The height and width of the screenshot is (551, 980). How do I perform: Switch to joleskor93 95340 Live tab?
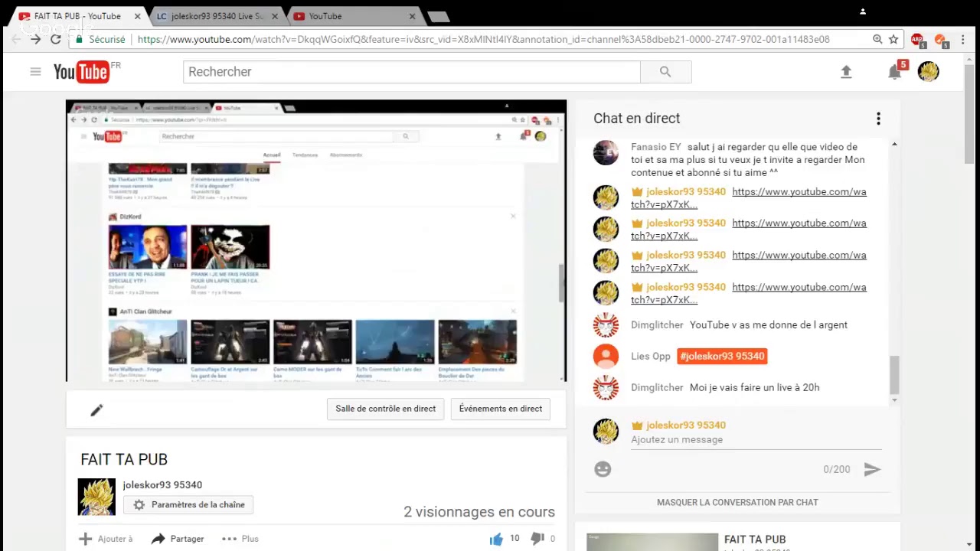pyautogui.click(x=218, y=16)
